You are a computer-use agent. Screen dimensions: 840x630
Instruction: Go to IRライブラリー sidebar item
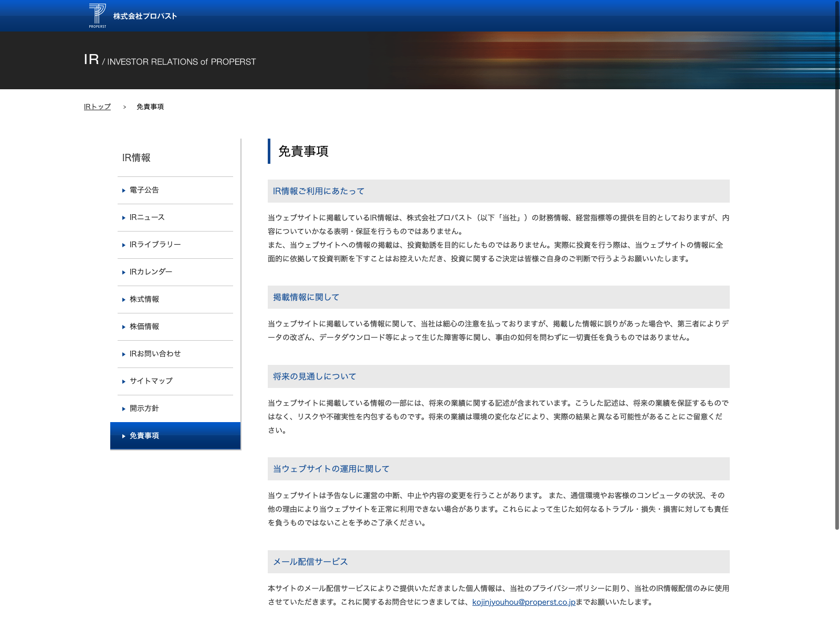155,245
